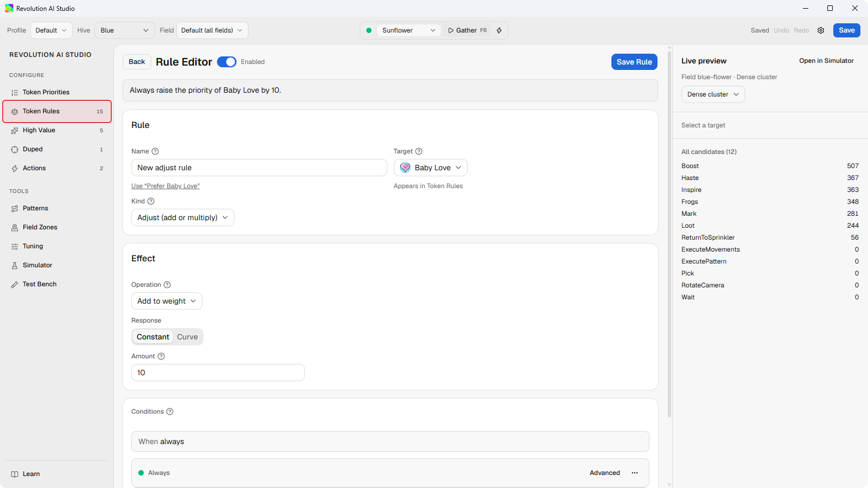
Task: Click Open in Simulator
Action: [826, 61]
